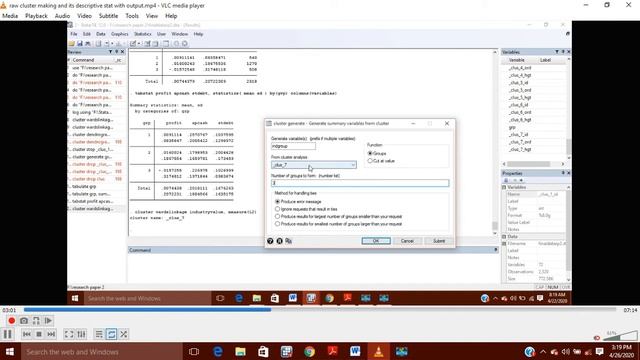Click the Generate variable(s) input field
Image resolution: width=640 pixels, height=360 pixels.
[293, 146]
